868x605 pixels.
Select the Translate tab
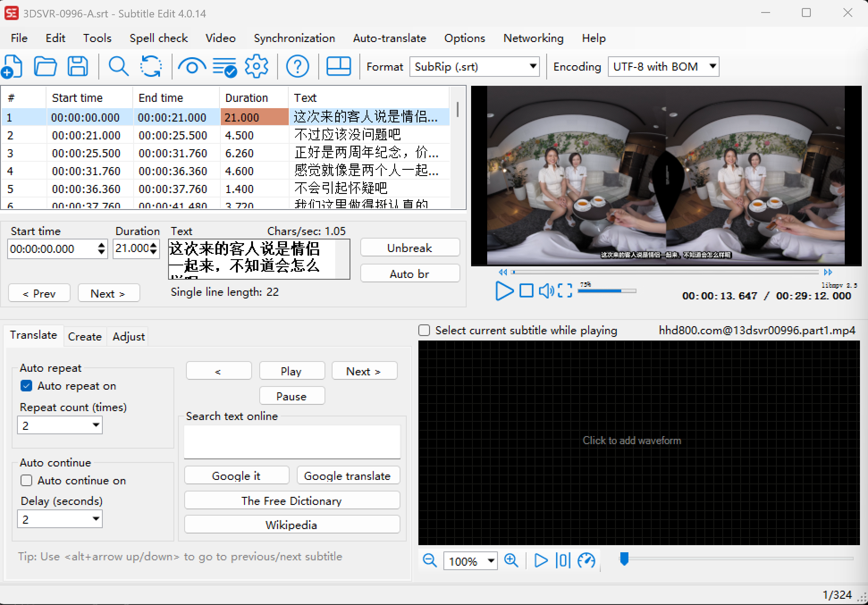click(34, 335)
